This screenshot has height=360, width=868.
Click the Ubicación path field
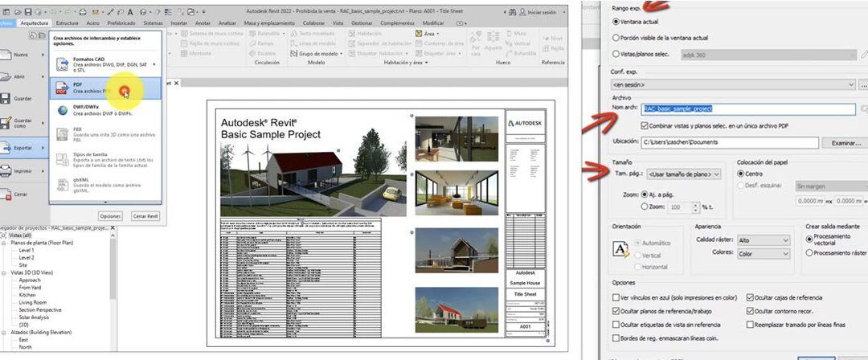[730, 142]
